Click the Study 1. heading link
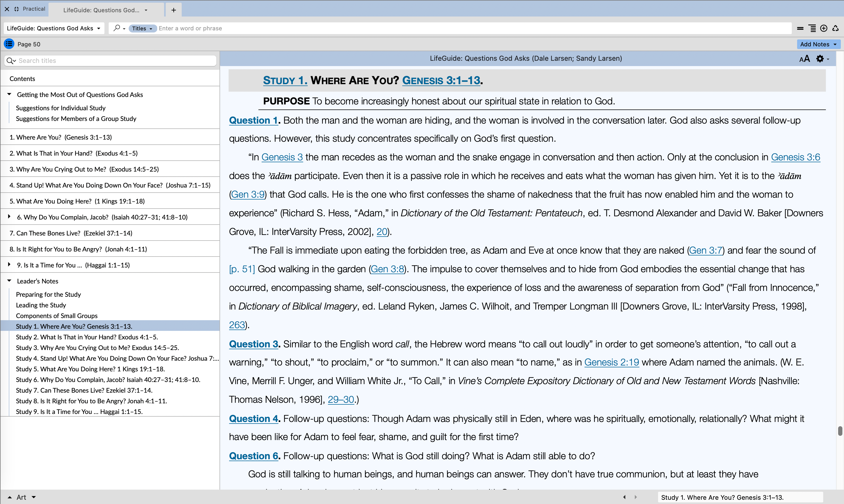The height and width of the screenshot is (504, 844). coord(285,80)
